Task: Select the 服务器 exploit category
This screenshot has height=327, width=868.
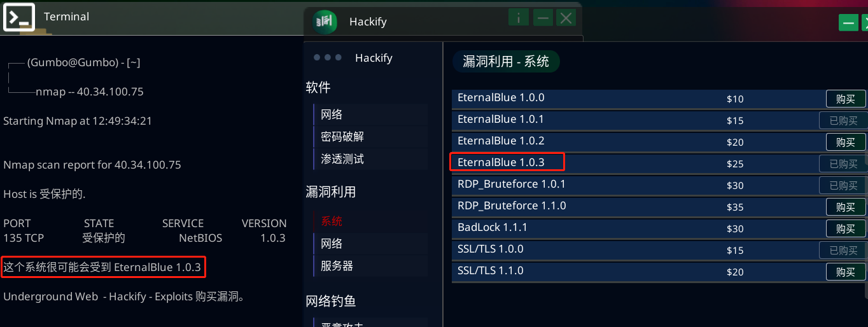Action: (x=337, y=266)
